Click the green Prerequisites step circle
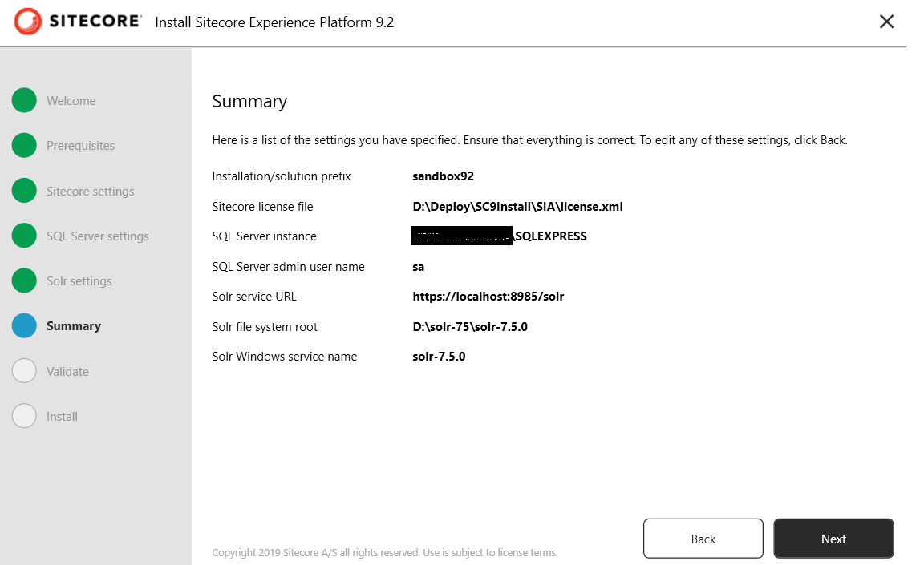This screenshot has width=924, height=565. click(24, 145)
